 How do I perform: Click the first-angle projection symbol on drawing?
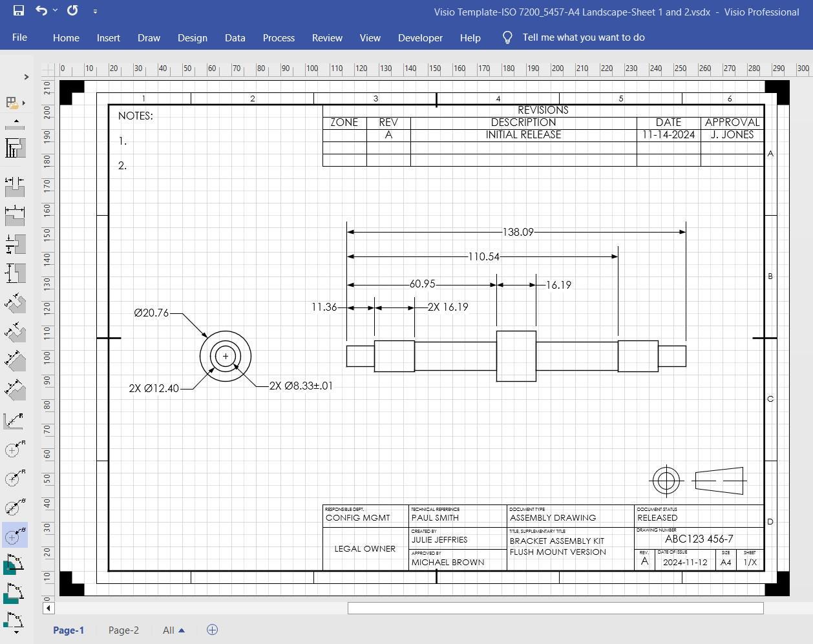[x=697, y=481]
